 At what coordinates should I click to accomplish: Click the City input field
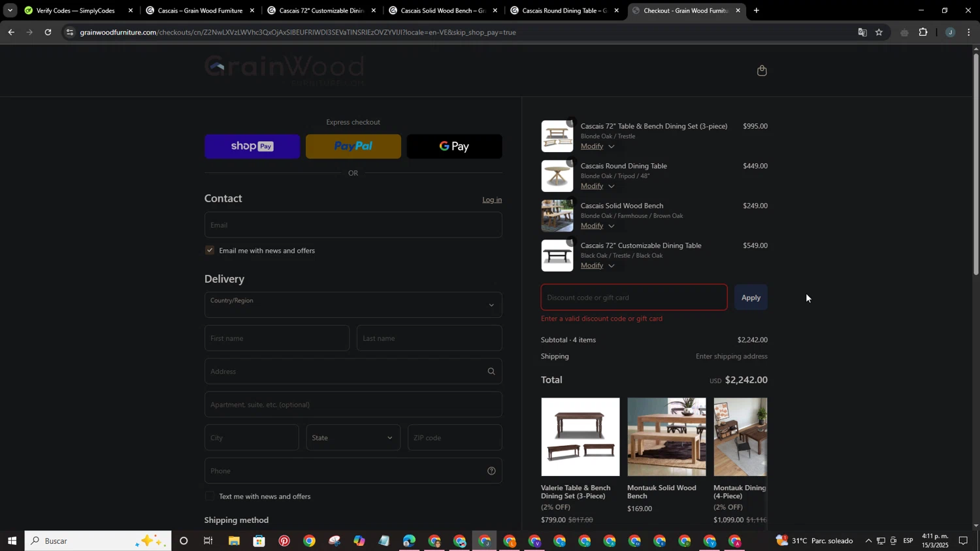(x=252, y=438)
